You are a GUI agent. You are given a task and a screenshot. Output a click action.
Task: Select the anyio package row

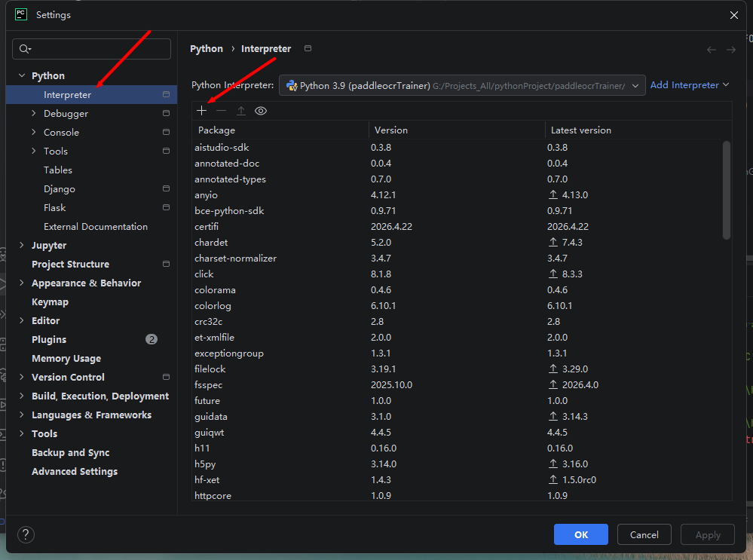click(x=457, y=195)
